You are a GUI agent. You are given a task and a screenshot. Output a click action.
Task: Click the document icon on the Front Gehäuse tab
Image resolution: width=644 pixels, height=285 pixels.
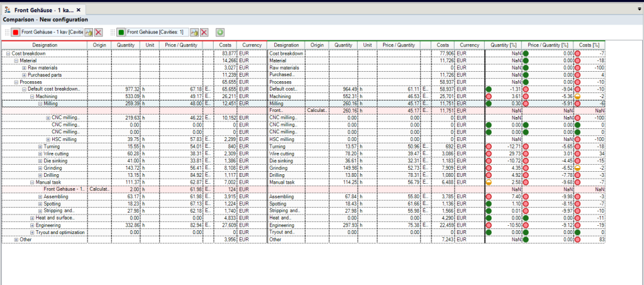click(8, 10)
